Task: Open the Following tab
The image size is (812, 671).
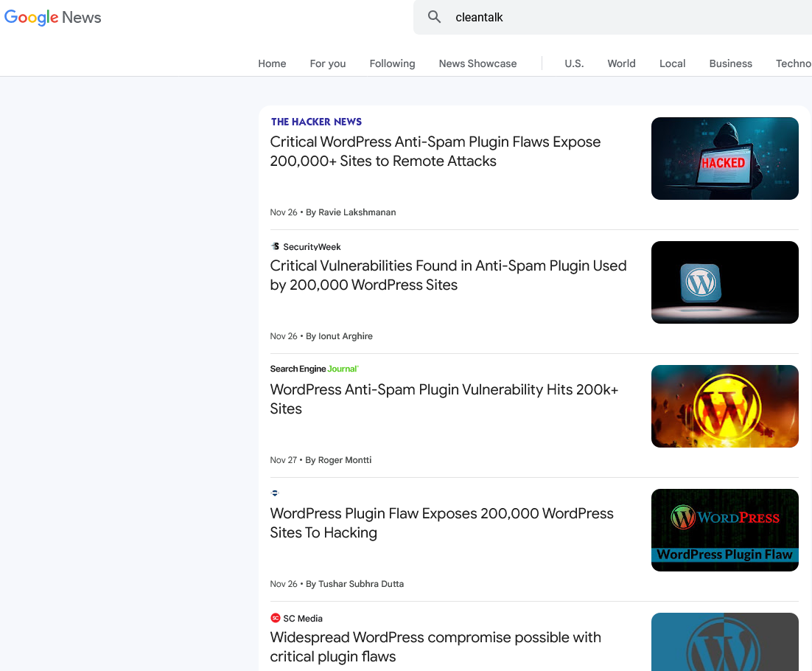Action: coord(392,63)
